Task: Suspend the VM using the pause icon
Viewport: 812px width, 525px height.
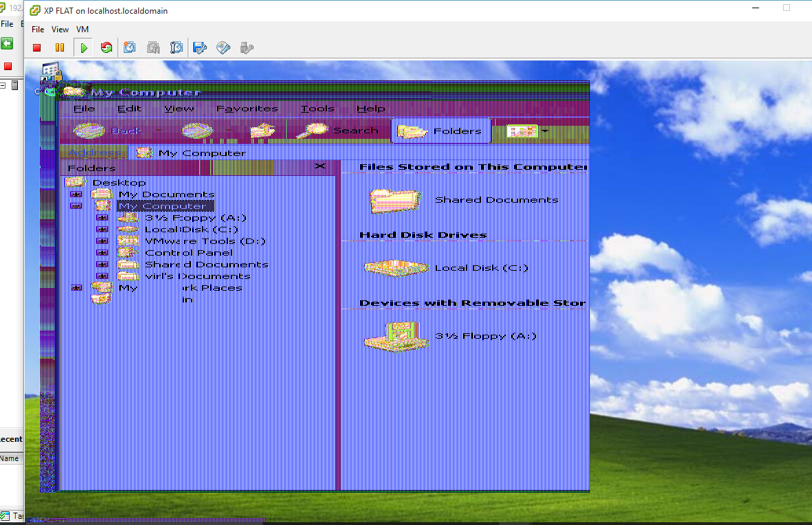Action: 60,48
